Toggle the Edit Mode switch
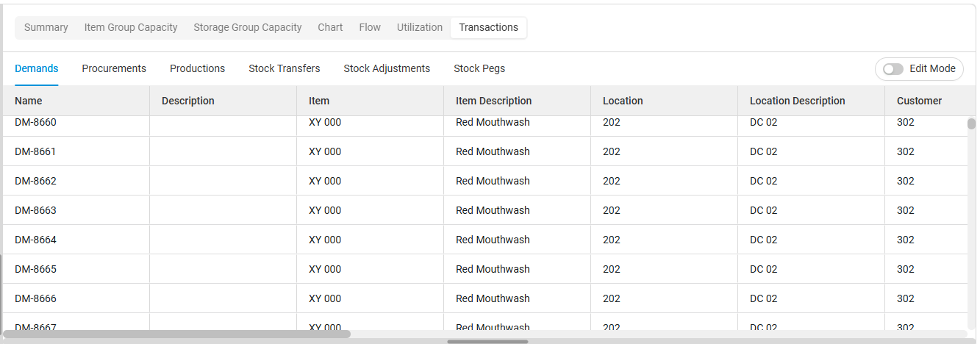 pyautogui.click(x=893, y=69)
